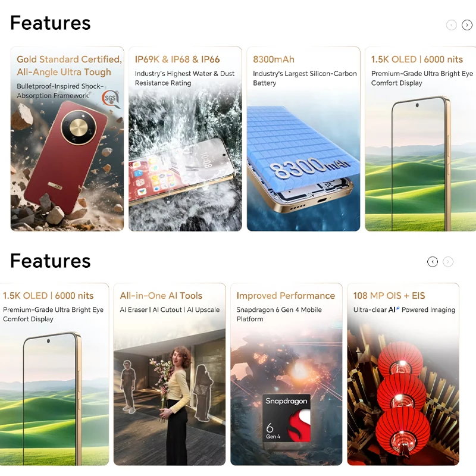Click the red phone image with gold camera
This screenshot has height=476, width=476.
[x=65, y=158]
